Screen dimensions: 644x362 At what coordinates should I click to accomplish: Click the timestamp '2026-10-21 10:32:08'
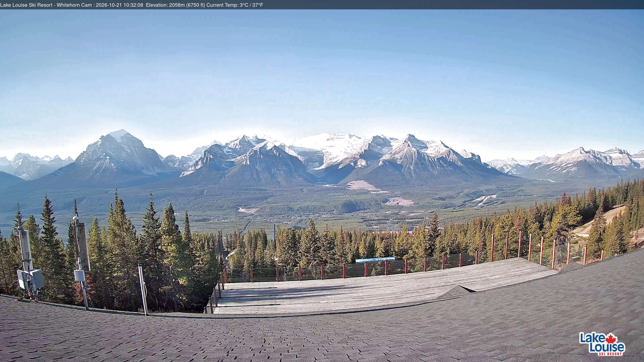(x=120, y=5)
